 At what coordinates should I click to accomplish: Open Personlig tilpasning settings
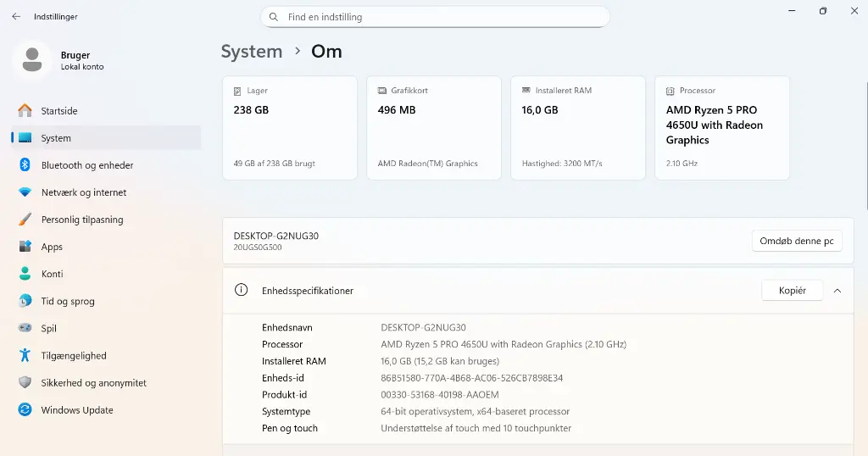coord(81,220)
